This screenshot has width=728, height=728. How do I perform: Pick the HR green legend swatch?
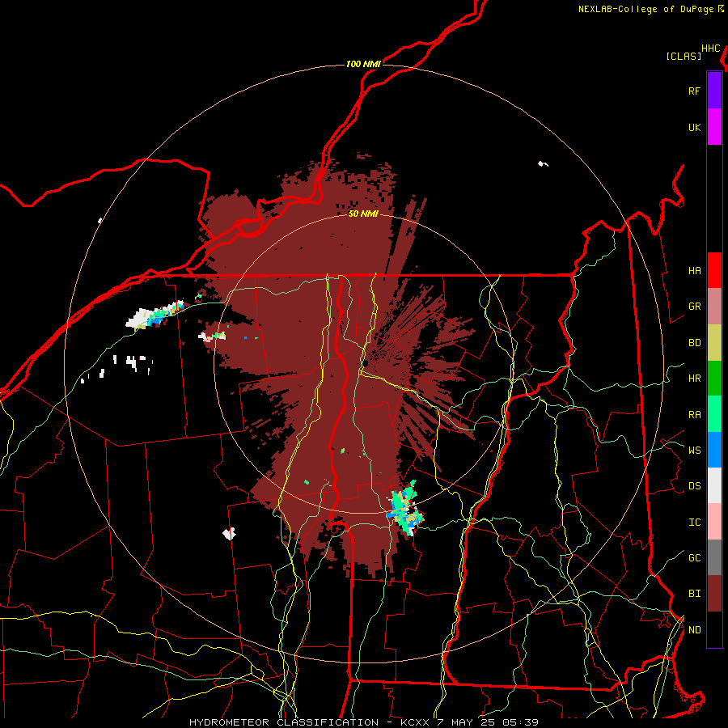pyautogui.click(x=714, y=379)
